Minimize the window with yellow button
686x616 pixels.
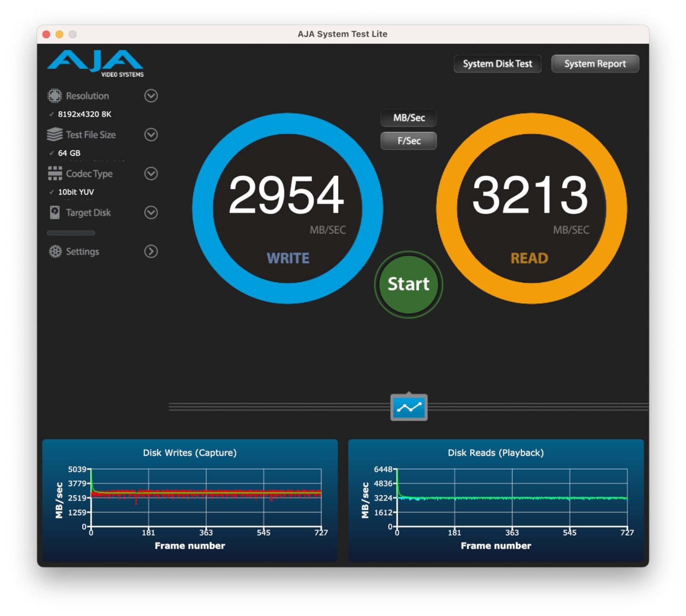click(59, 34)
